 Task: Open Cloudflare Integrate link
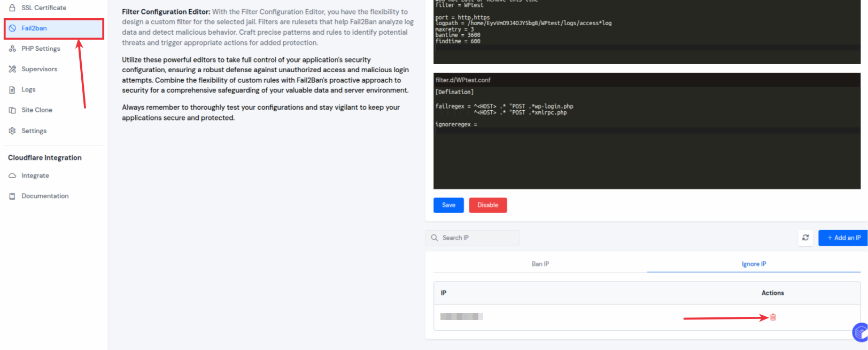[x=35, y=176]
